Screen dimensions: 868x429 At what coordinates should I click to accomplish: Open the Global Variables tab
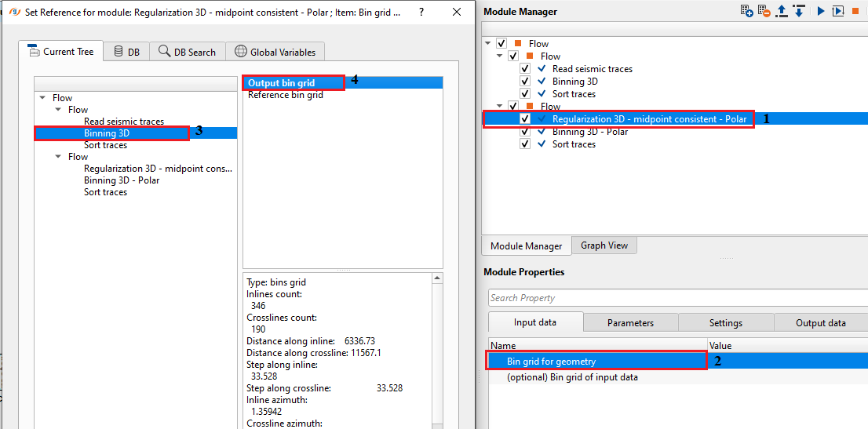(275, 52)
